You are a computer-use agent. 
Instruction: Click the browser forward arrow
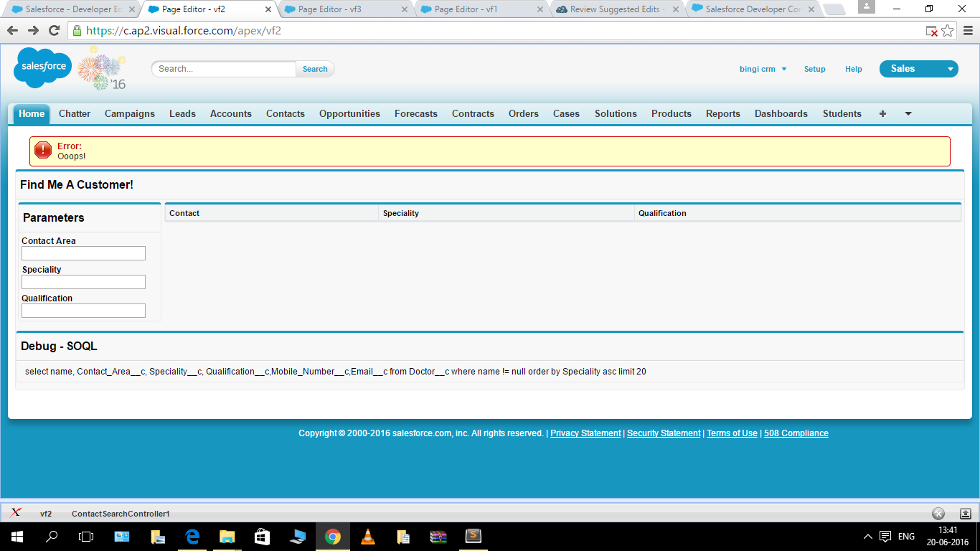click(33, 30)
